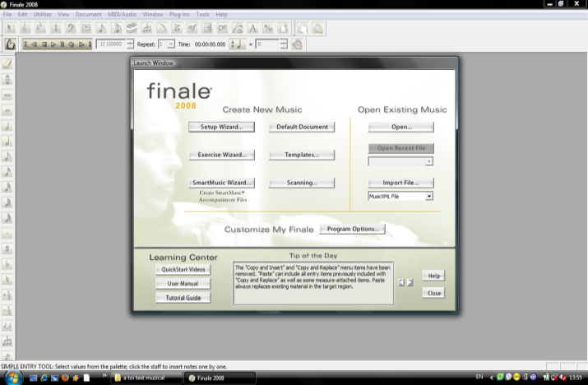Click the Templates button
The image size is (588, 385).
coord(302,155)
